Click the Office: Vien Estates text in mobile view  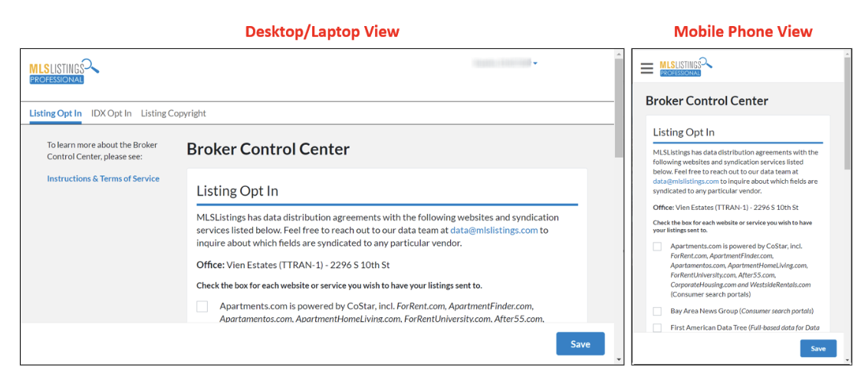(x=725, y=208)
